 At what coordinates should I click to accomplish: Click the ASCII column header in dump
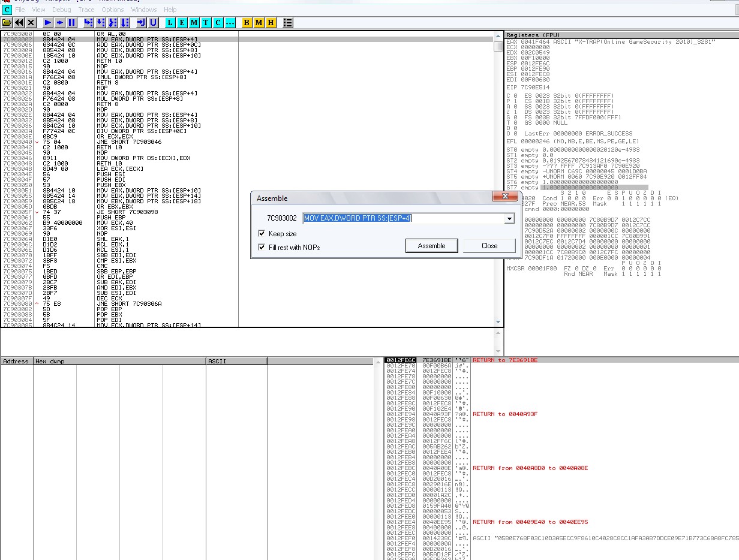(x=236, y=362)
